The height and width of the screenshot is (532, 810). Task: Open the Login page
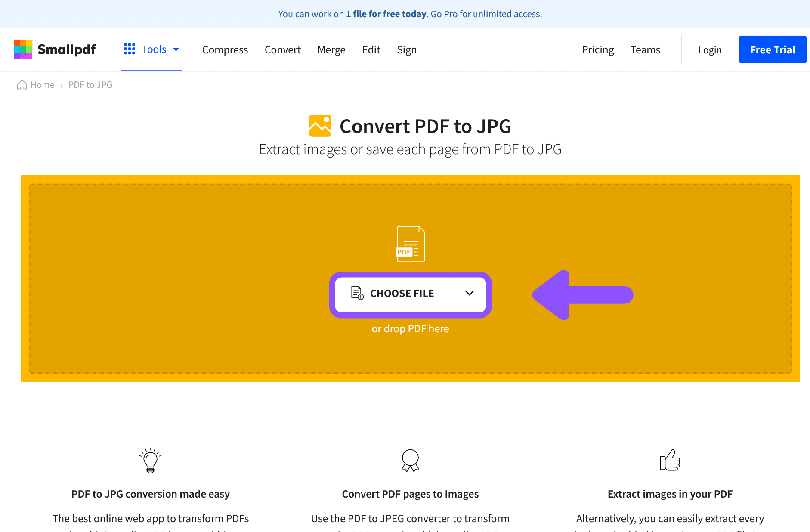pyautogui.click(x=710, y=49)
